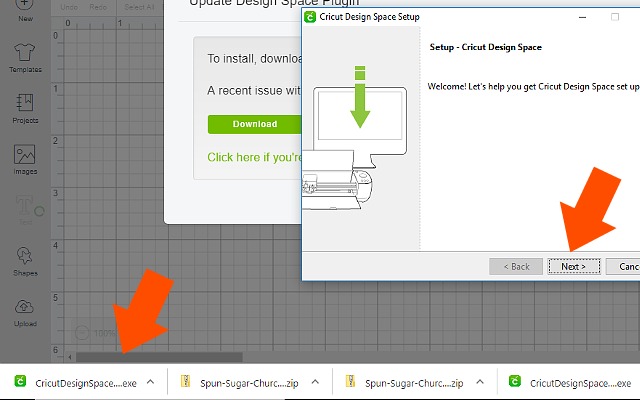This screenshot has height=400, width=640.
Task: Click the 100% zoom level label on canvas
Action: pyautogui.click(x=104, y=333)
